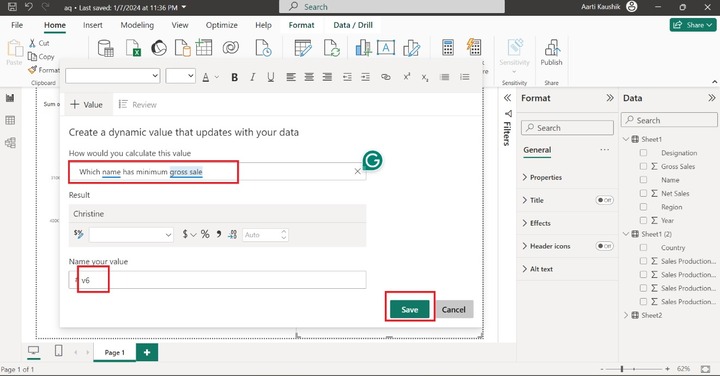Switch to the Review tab

tap(138, 105)
